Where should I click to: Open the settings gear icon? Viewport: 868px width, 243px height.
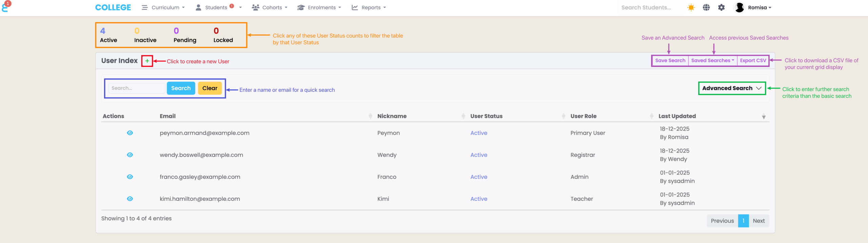coord(721,7)
